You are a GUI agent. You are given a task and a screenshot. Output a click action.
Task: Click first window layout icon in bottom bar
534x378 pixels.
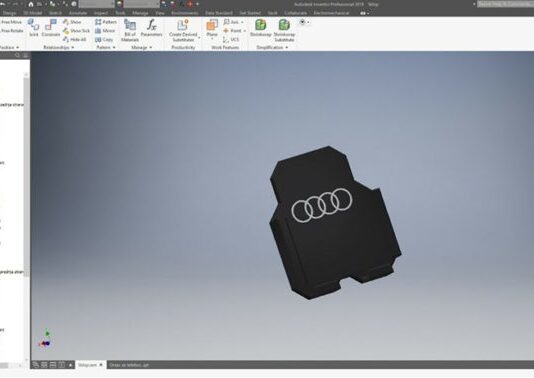35,365
